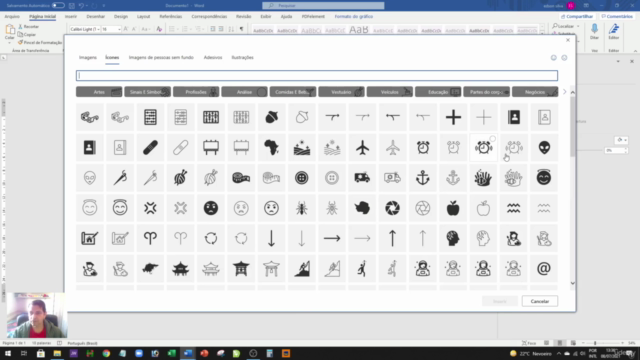
Task: Select the filled Aquarius waves icon
Action: [x=513, y=208]
